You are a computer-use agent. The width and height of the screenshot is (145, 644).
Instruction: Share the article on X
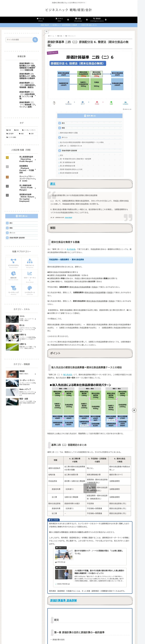point(54,103)
